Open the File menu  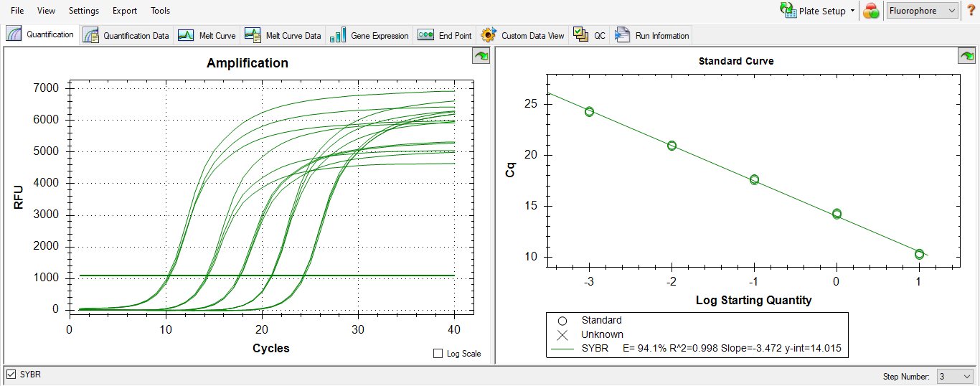coord(17,11)
